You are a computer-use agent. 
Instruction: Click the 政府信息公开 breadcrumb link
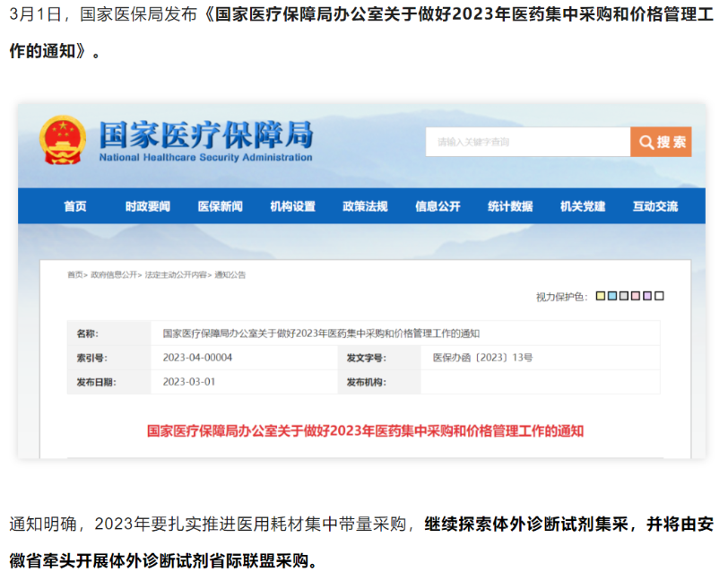[x=114, y=275]
